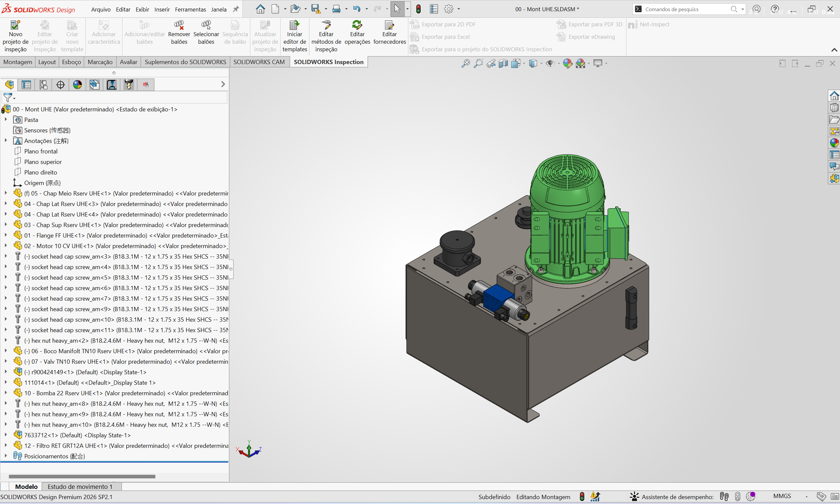Click the Apply Scene checkered sphere icon

580,63
